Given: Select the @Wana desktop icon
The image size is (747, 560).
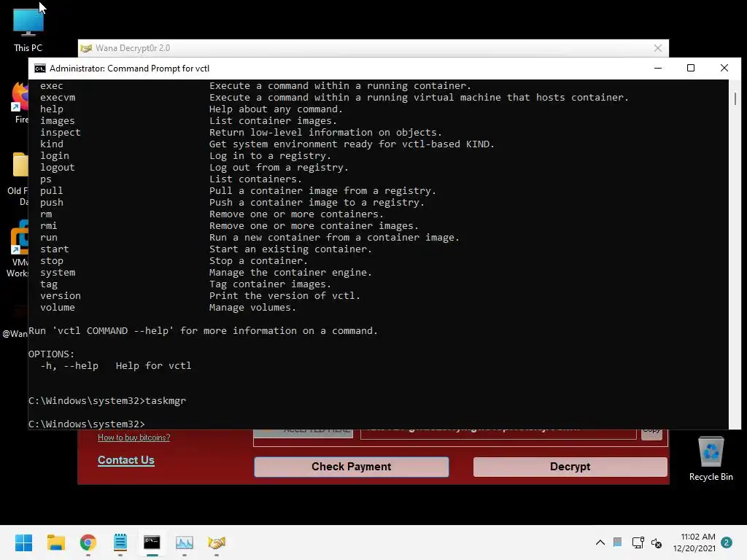Looking at the screenshot, I should click(x=15, y=322).
